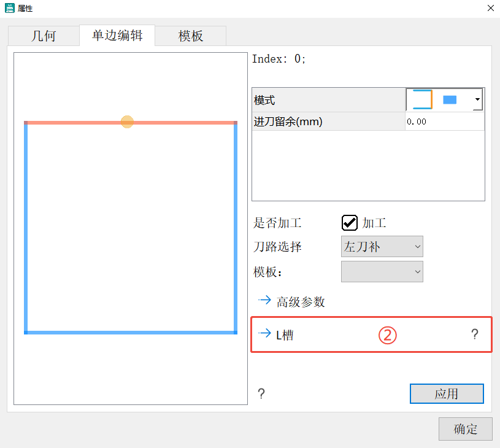Click the 进刀留余(mm) value field
Screen dimensions: 500x448
click(x=444, y=122)
